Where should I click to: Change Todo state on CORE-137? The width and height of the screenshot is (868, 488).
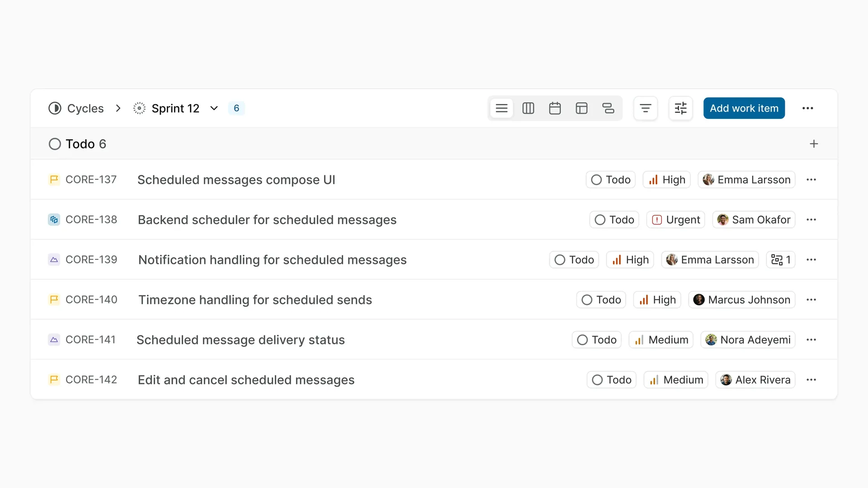pos(611,180)
